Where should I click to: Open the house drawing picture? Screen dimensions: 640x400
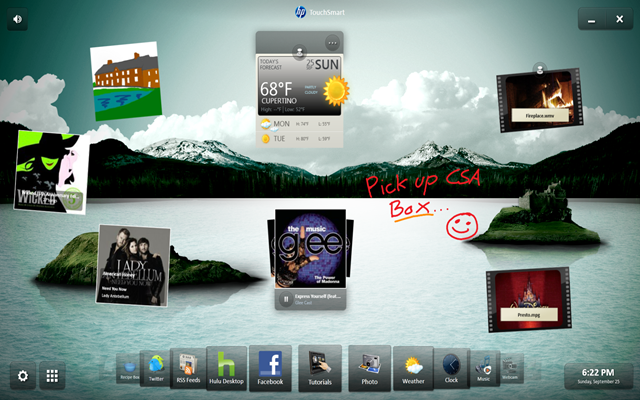pyautogui.click(x=126, y=81)
